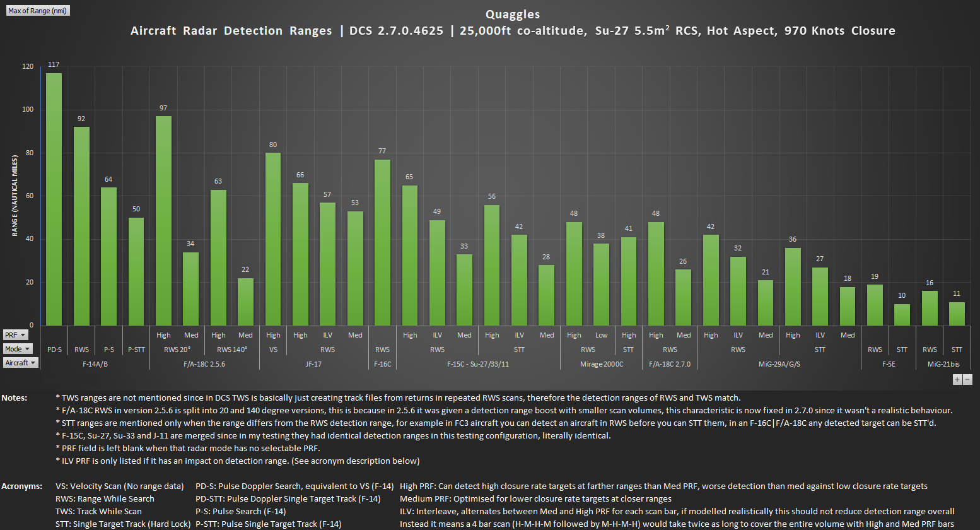Click the 'VS: Velocity Scan (No range data)' acronym
Viewport: 980px width, 530px height.
[120, 486]
